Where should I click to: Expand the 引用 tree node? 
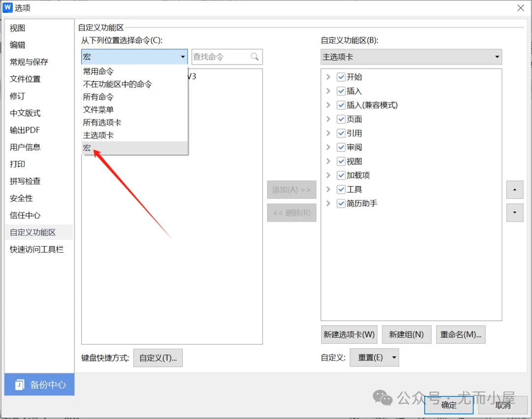(x=328, y=133)
